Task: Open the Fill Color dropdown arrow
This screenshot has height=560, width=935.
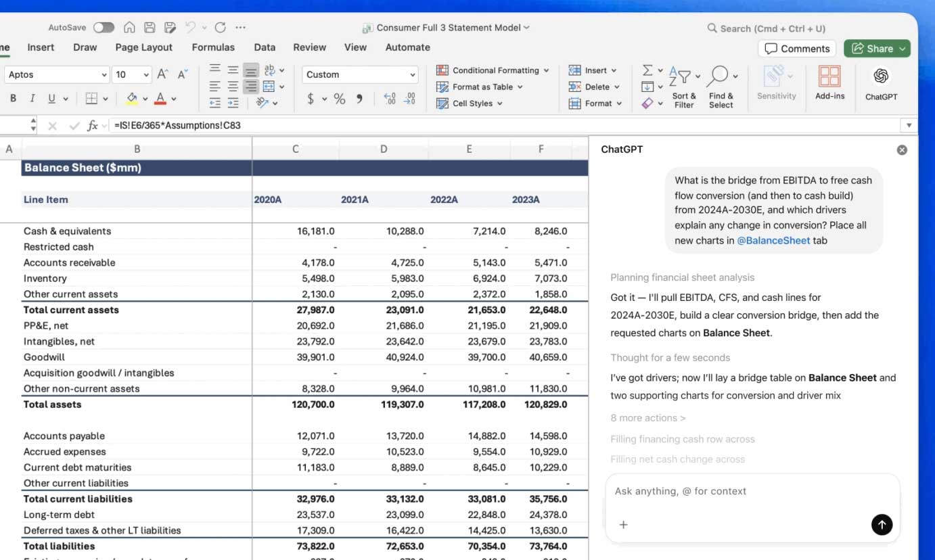Action: [x=145, y=99]
